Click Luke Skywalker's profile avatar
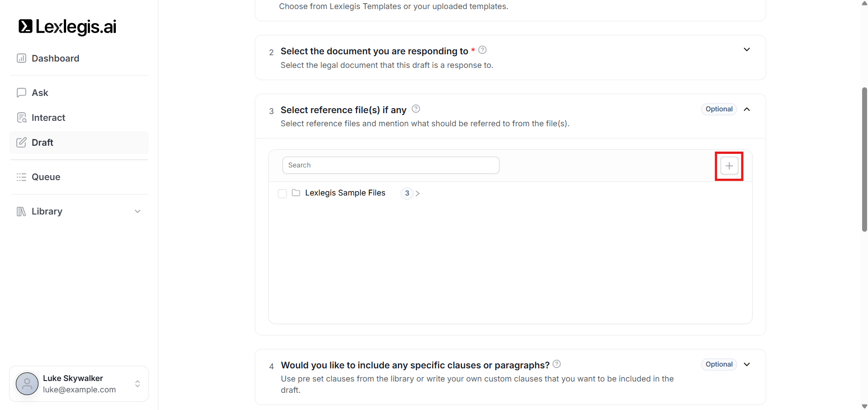868x410 pixels. tap(27, 384)
